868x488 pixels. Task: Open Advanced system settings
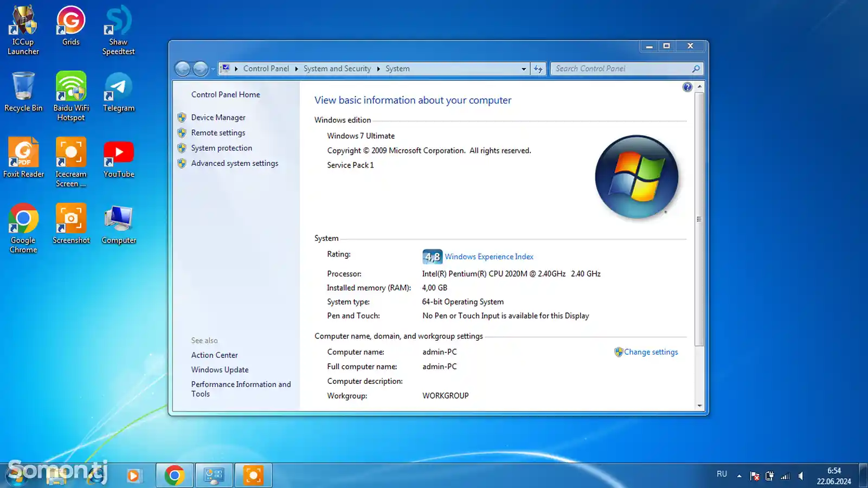click(234, 163)
